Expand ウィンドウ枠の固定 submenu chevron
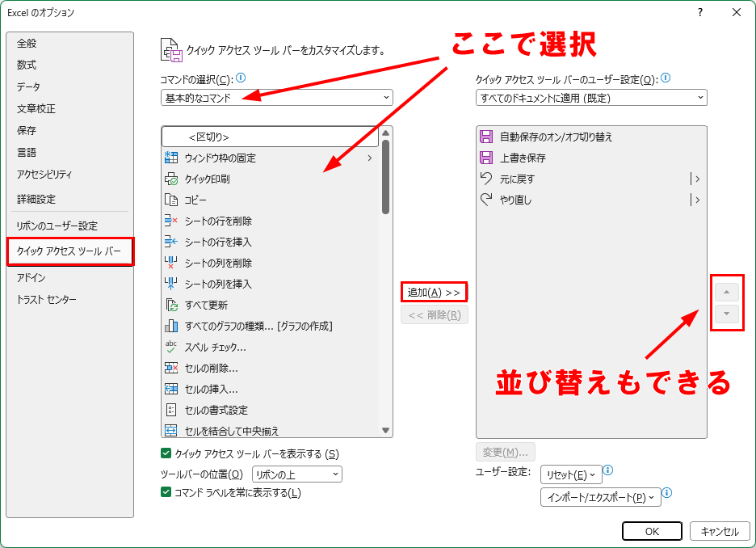The height and width of the screenshot is (548, 756). [370, 158]
